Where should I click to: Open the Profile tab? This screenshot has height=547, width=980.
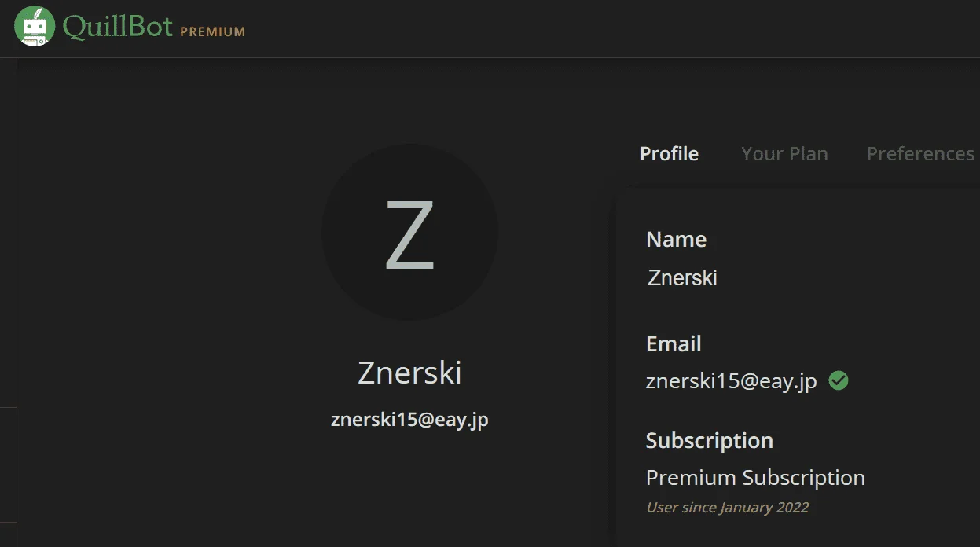(x=669, y=153)
